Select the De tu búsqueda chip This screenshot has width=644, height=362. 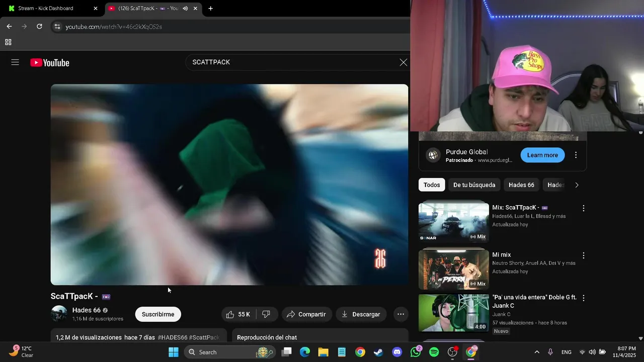click(x=474, y=185)
